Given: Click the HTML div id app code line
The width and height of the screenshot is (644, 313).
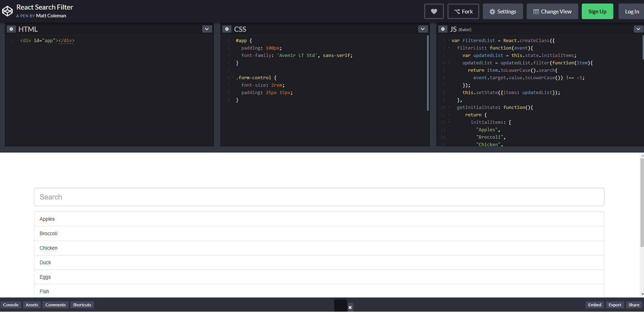Looking at the screenshot, I should pos(47,41).
